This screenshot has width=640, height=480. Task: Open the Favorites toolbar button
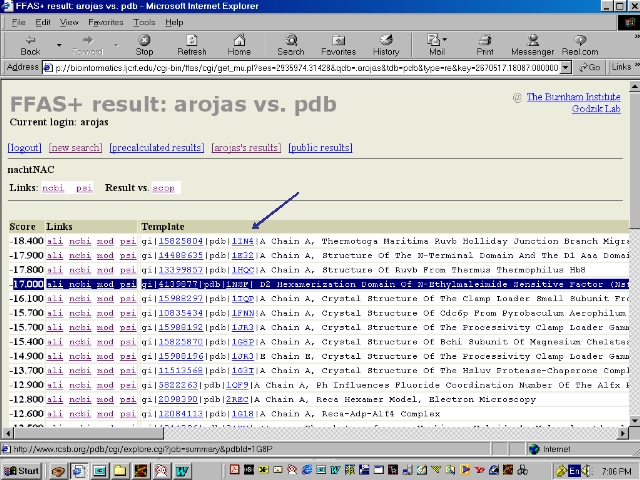coord(338,44)
